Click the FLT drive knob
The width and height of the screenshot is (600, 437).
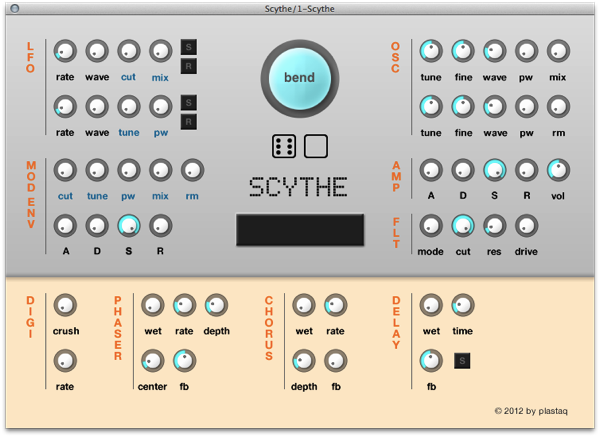pos(527,226)
